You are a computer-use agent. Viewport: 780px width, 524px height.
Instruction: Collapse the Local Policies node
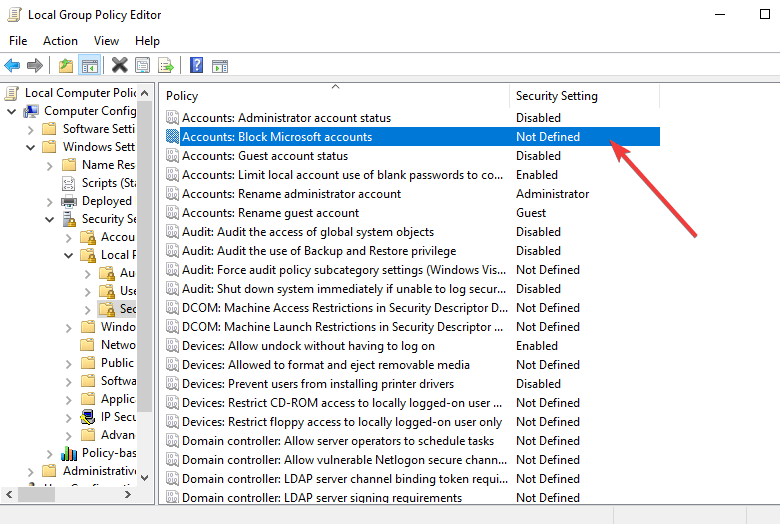[x=68, y=255]
